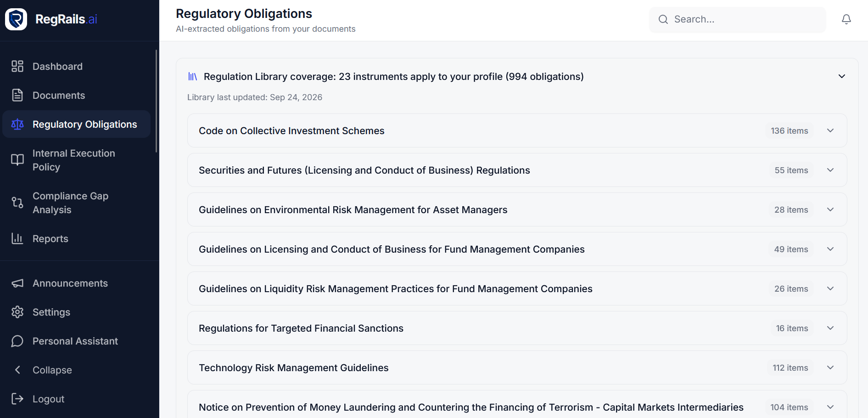Expand Regulations for Targeted Financial Sanctions
This screenshot has width=868, height=418.
830,328
